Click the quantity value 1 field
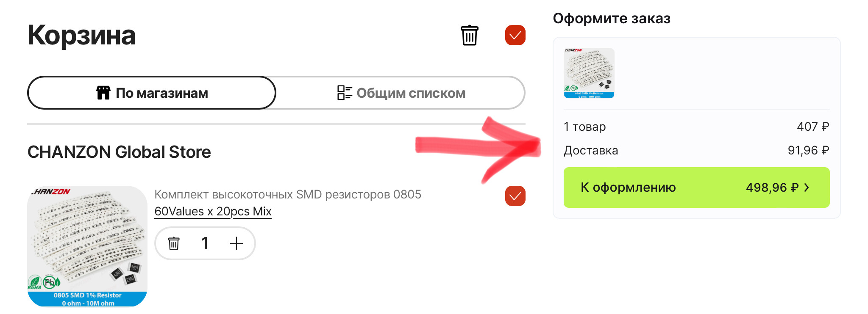Viewport: 868px width, 314px height. click(205, 243)
